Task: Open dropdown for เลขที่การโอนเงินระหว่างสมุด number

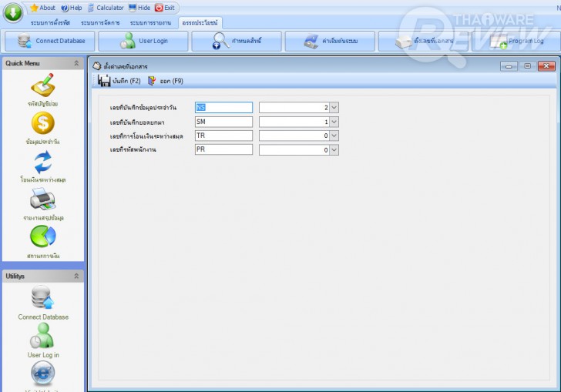Action: coord(334,136)
